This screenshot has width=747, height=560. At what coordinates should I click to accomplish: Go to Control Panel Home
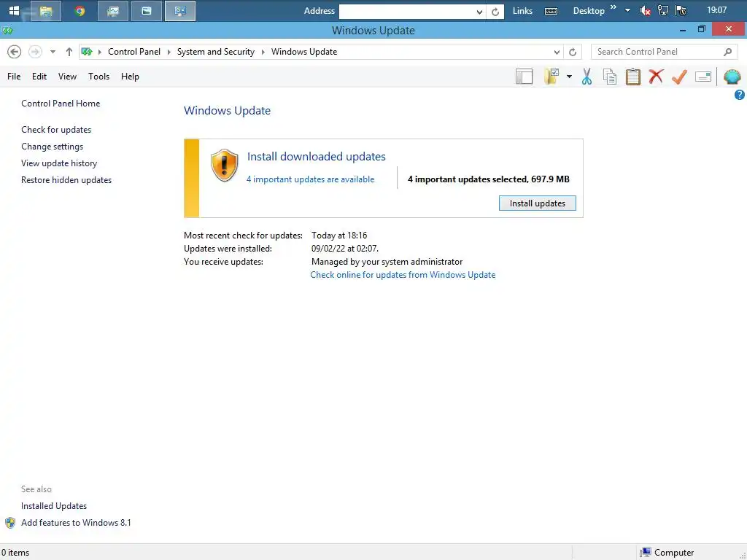pos(61,104)
